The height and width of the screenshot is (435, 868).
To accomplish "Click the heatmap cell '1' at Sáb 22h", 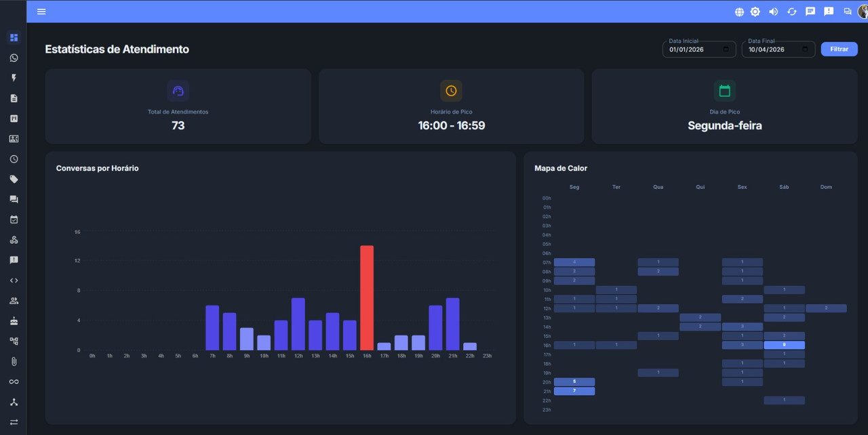I will [784, 400].
